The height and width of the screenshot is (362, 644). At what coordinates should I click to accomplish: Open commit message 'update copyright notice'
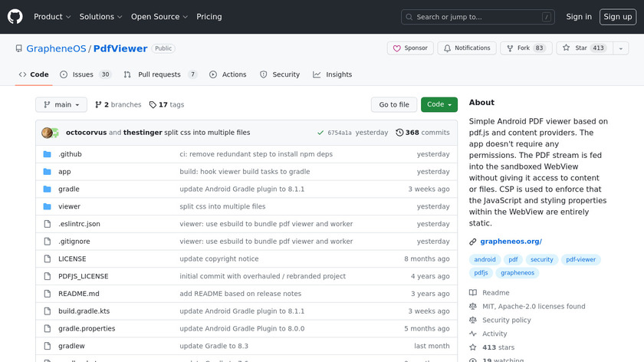(219, 259)
